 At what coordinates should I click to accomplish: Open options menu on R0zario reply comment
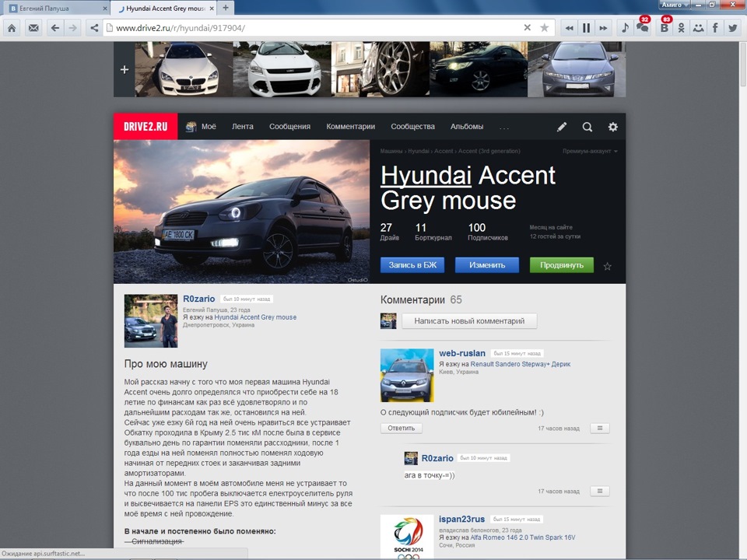coord(600,491)
